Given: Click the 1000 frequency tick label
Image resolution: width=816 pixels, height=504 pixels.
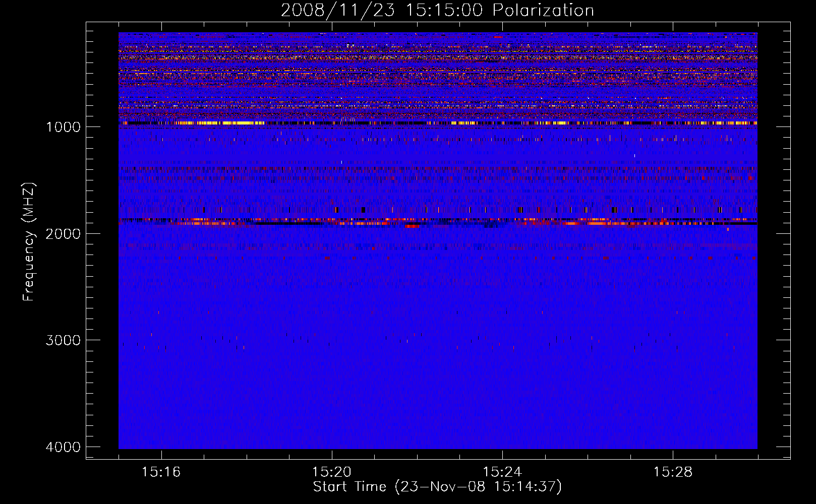Looking at the screenshot, I should point(63,127).
